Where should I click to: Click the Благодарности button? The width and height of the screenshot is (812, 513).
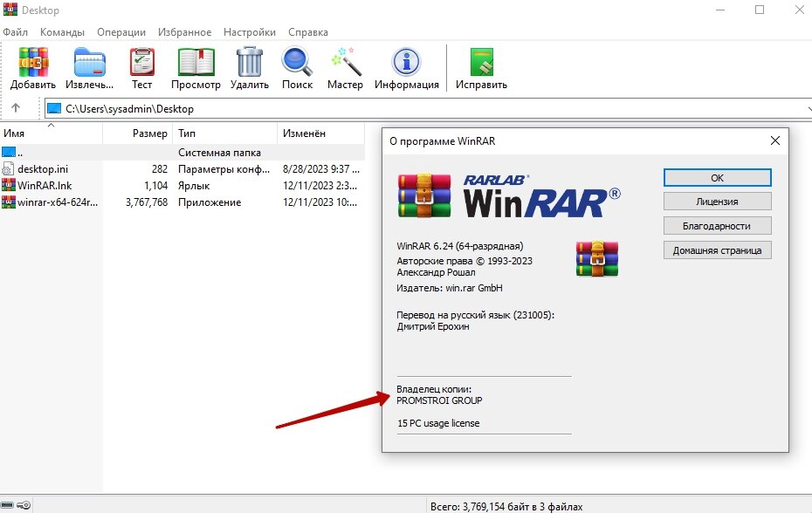pyautogui.click(x=717, y=226)
